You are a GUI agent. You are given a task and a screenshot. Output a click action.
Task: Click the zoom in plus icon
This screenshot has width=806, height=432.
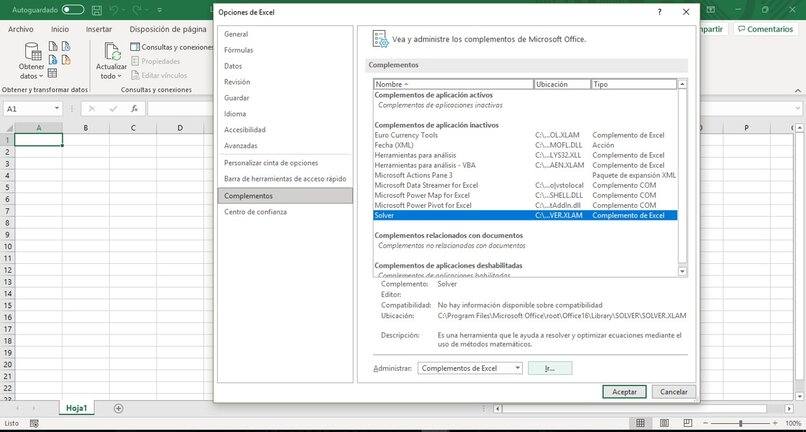775,423
